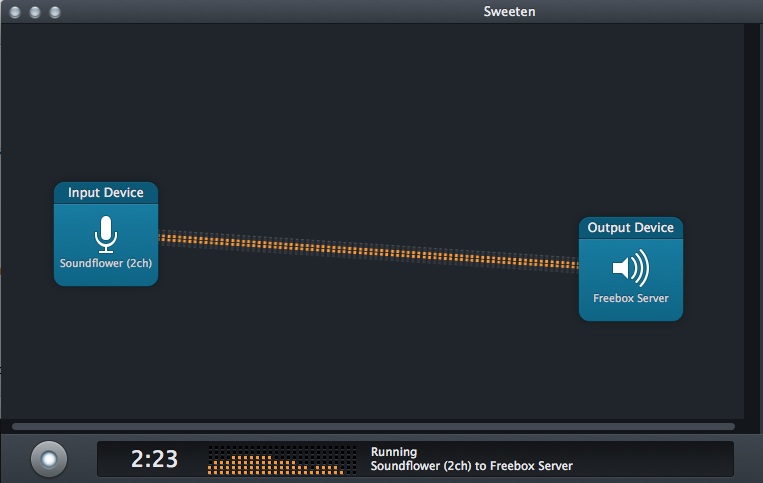Screen dimensions: 763x483
Task: Click the Freebox Server device label
Action: [630, 298]
